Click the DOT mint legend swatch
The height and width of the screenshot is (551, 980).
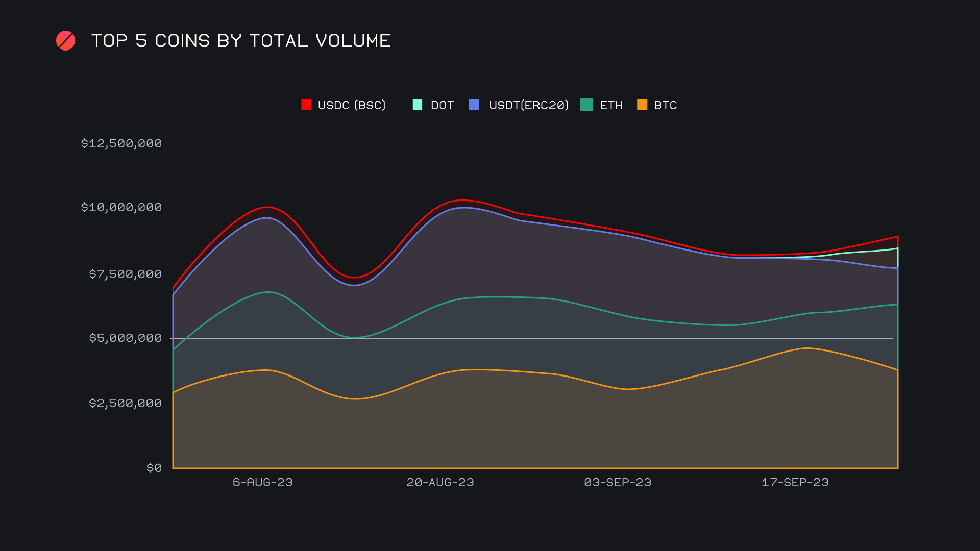tap(418, 105)
